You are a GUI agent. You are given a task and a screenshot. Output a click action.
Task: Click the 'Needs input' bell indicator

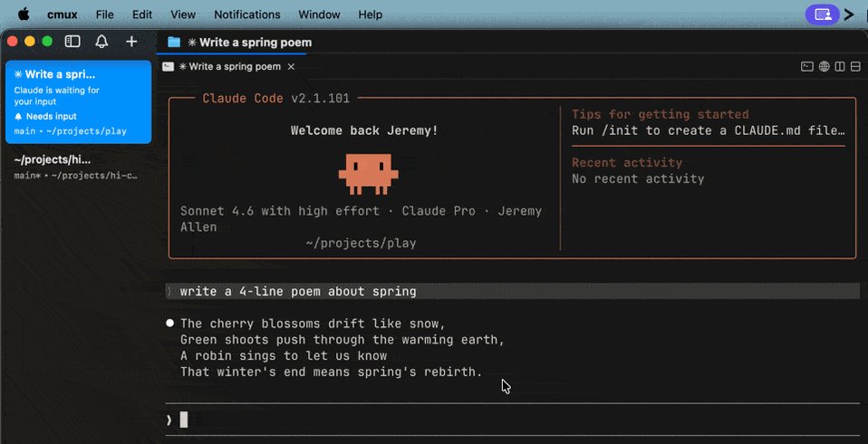tap(45, 116)
